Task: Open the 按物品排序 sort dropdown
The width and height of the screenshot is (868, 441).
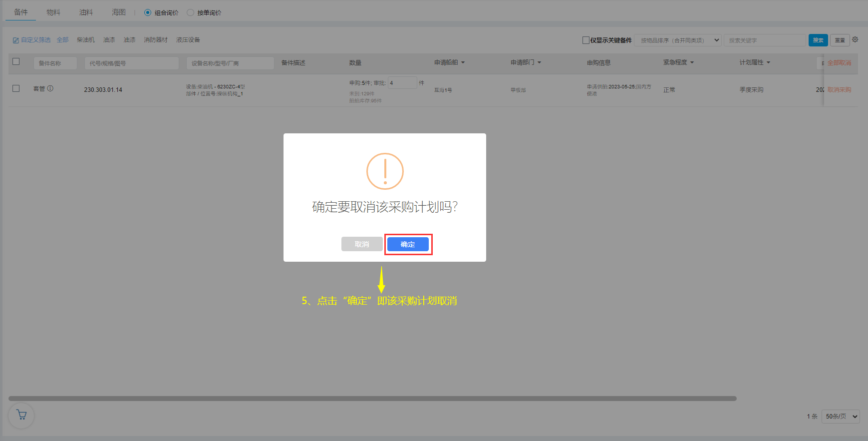Action: click(678, 40)
